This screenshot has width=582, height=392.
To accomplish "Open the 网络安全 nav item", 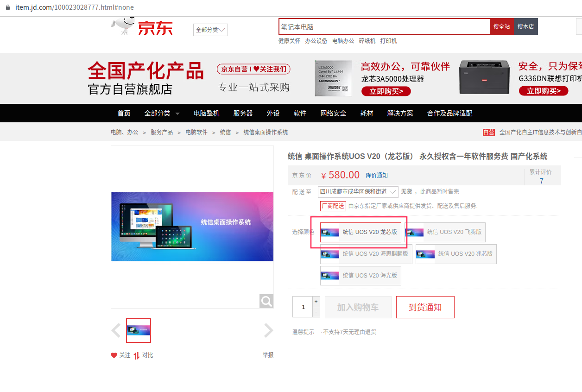I will click(x=334, y=113).
